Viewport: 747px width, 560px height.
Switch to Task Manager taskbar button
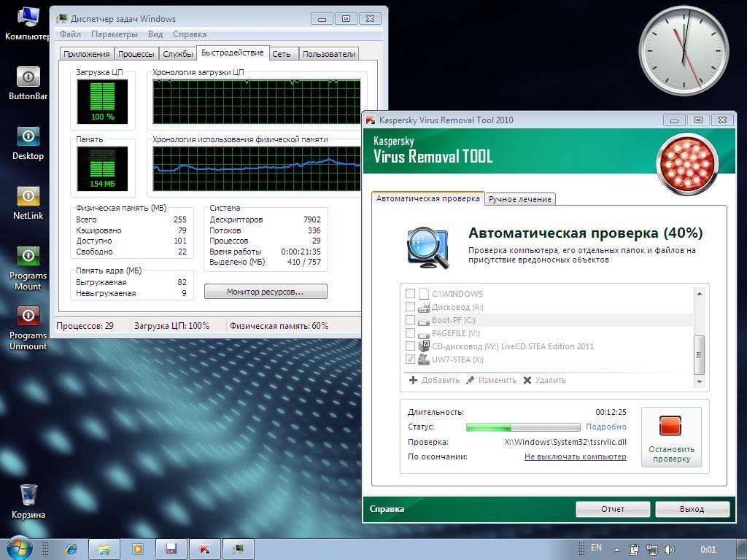click(x=239, y=549)
